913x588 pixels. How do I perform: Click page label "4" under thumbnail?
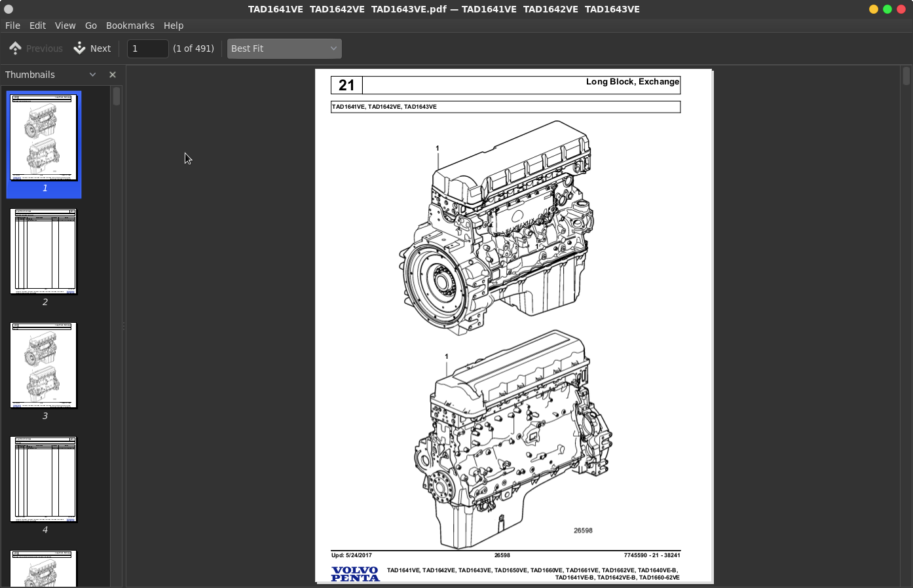pos(45,530)
